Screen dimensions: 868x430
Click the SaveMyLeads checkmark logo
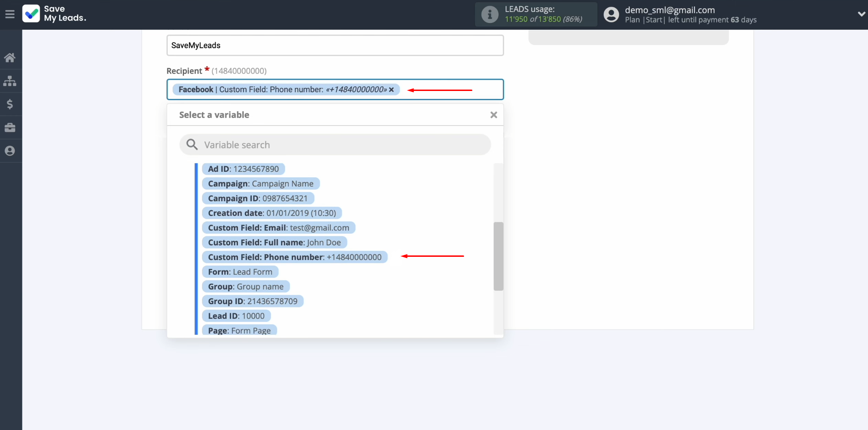pos(31,14)
